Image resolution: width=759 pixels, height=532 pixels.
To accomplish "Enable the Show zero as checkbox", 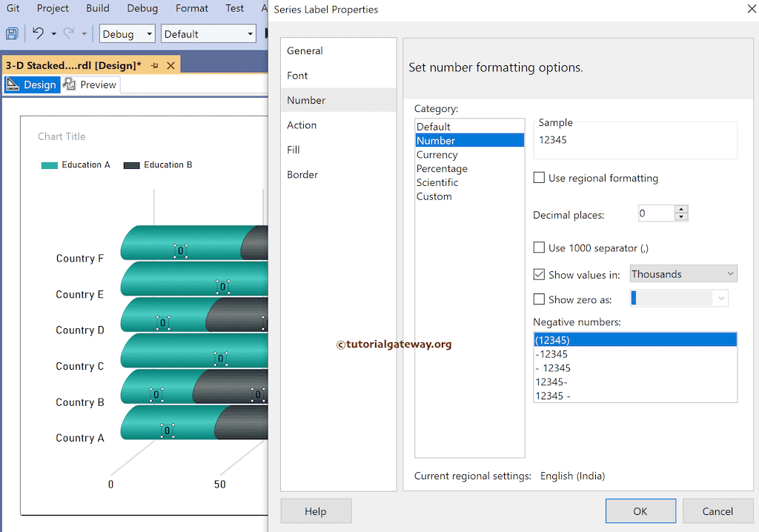I will pos(539,299).
